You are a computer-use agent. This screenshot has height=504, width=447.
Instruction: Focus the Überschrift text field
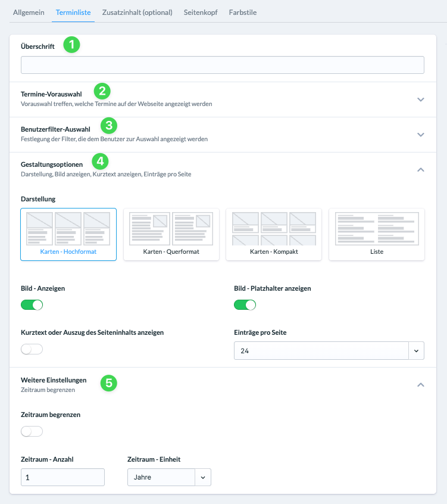point(223,65)
